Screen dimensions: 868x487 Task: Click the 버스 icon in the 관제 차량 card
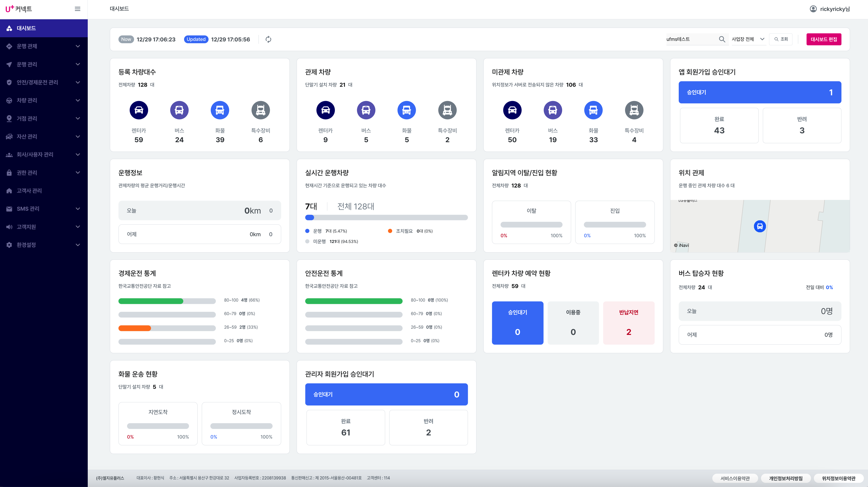(x=366, y=110)
